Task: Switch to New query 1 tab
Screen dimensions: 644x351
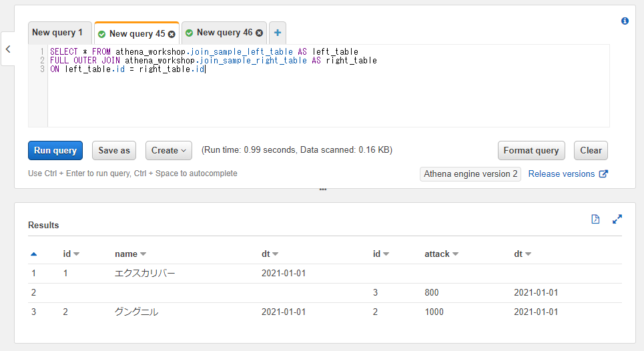Action: point(57,33)
